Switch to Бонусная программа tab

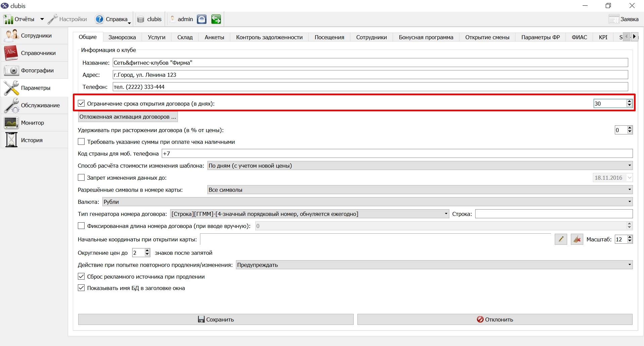pos(426,37)
